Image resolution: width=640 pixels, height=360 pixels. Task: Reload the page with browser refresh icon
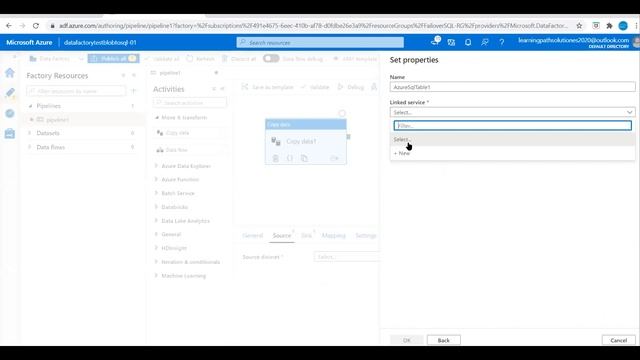tap(36, 25)
